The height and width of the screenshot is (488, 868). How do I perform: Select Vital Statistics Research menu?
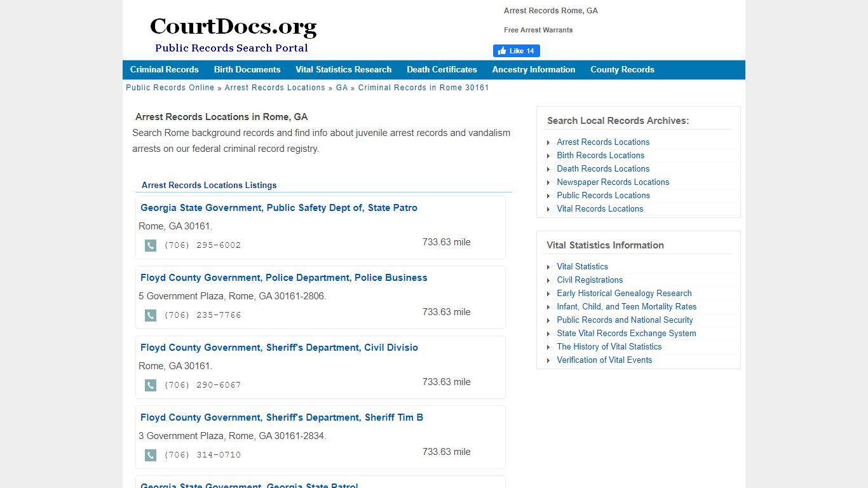click(x=343, y=69)
